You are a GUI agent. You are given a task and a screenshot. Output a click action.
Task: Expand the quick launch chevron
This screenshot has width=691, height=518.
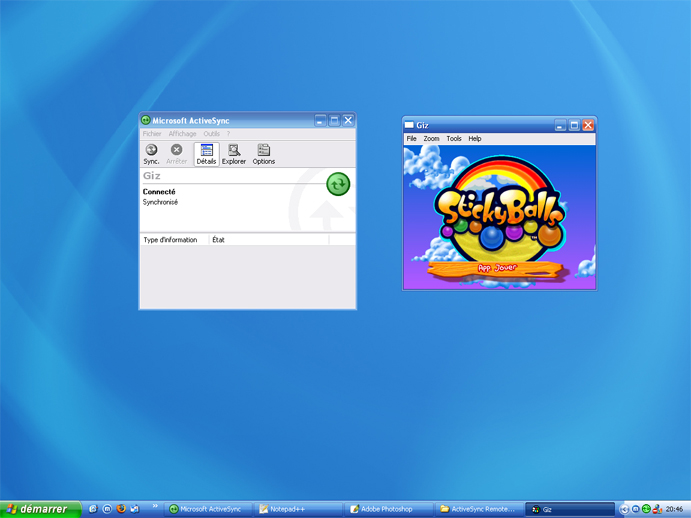coord(155,506)
